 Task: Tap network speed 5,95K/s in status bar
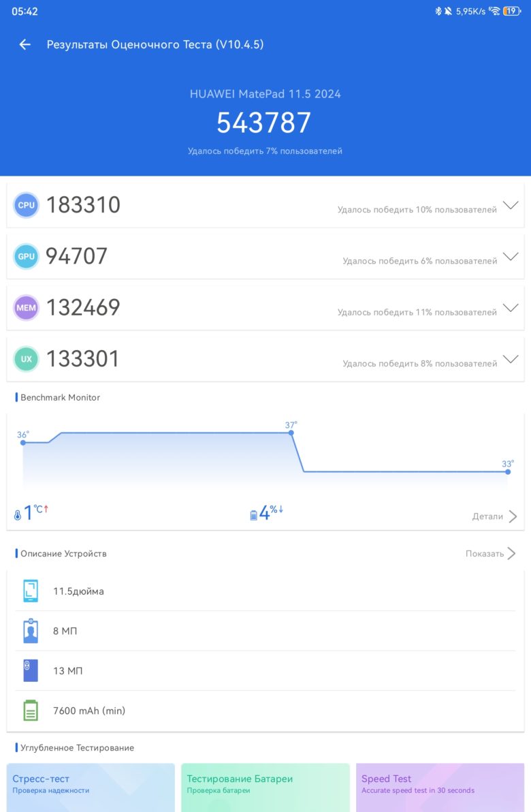pos(470,12)
